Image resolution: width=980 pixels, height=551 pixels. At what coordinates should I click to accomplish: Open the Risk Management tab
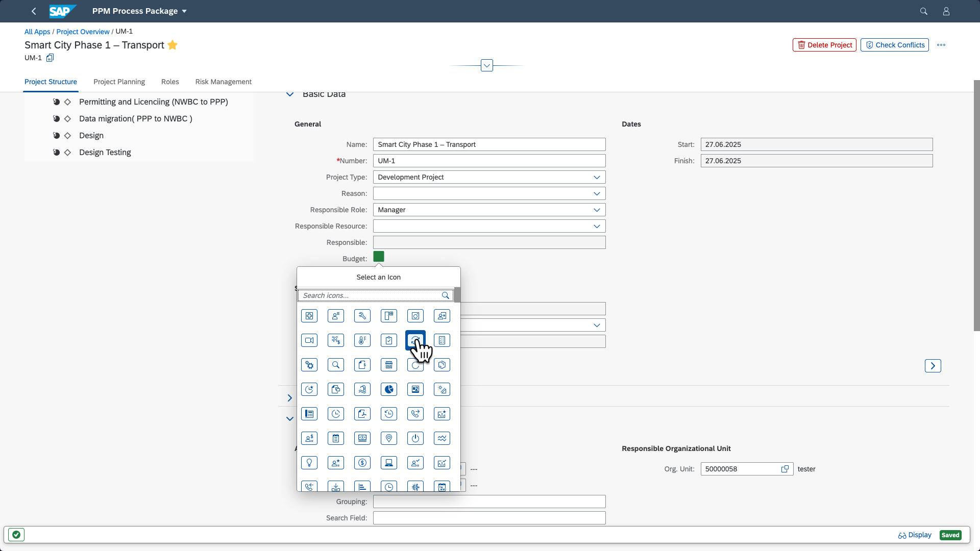(223, 82)
